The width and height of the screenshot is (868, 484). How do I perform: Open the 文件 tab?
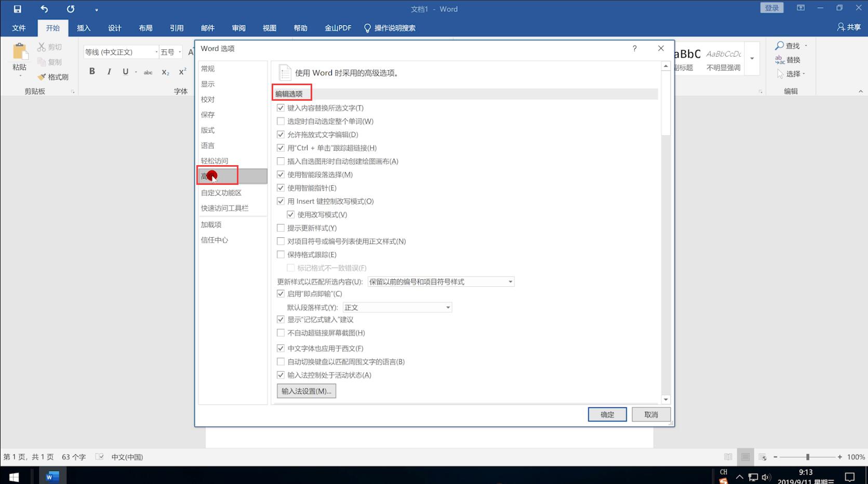pos(19,28)
